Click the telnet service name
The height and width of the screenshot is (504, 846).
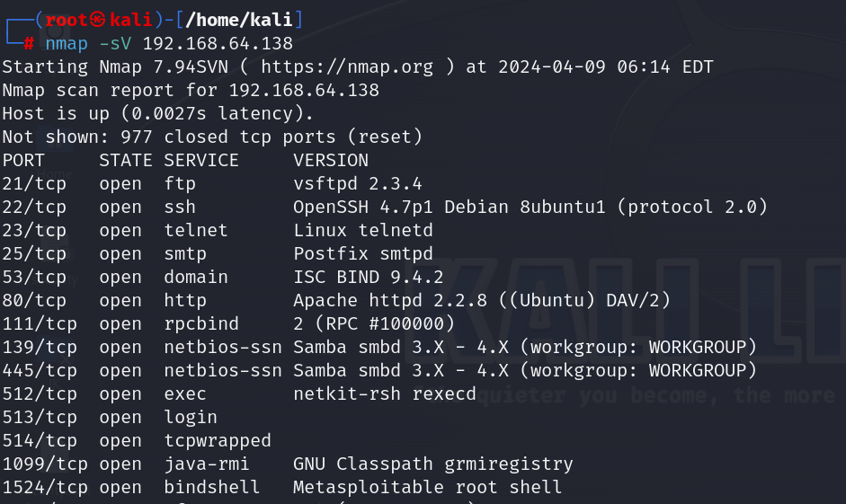[x=195, y=231]
